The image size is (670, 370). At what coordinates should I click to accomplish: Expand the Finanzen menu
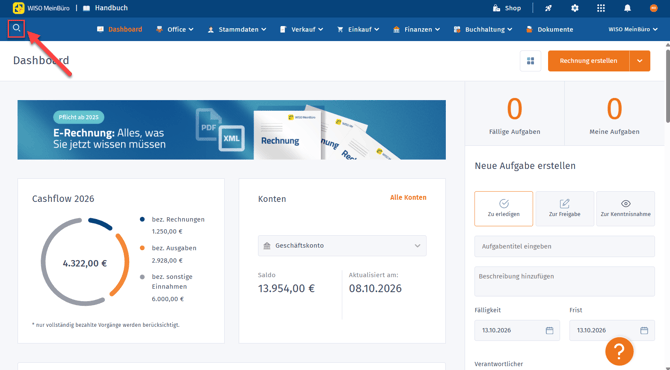[417, 29]
